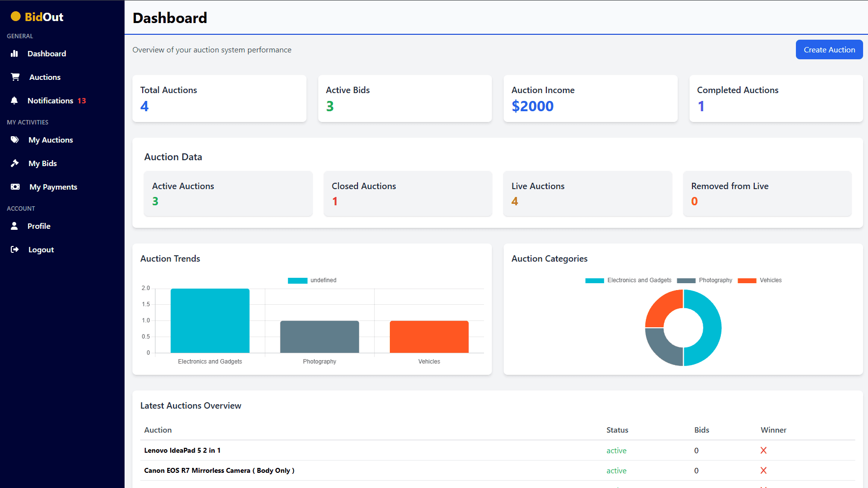Image resolution: width=868 pixels, height=488 pixels.
Task: Click the Logout arrow icon
Action: tap(15, 249)
